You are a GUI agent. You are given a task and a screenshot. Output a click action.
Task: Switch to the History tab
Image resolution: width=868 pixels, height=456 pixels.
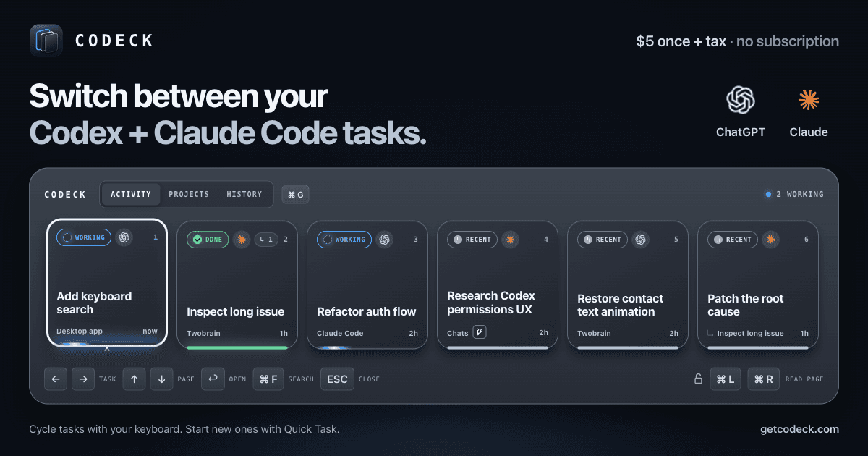tap(244, 194)
